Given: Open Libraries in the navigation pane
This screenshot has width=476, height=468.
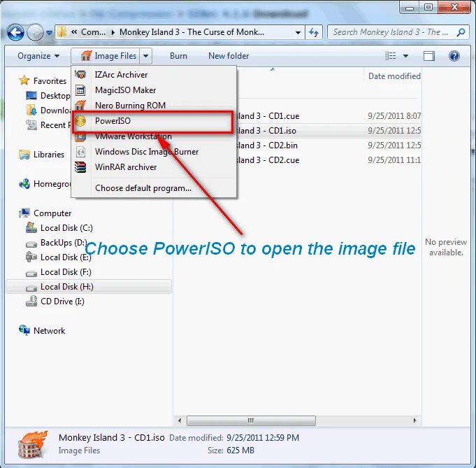Looking at the screenshot, I should coord(49,155).
